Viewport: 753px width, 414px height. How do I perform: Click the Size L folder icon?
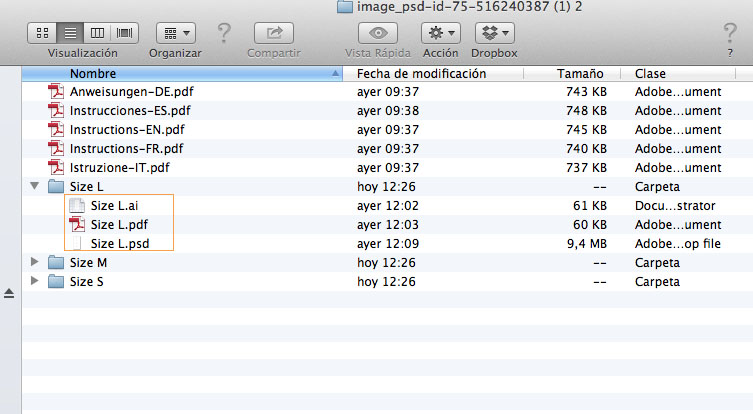[56, 186]
